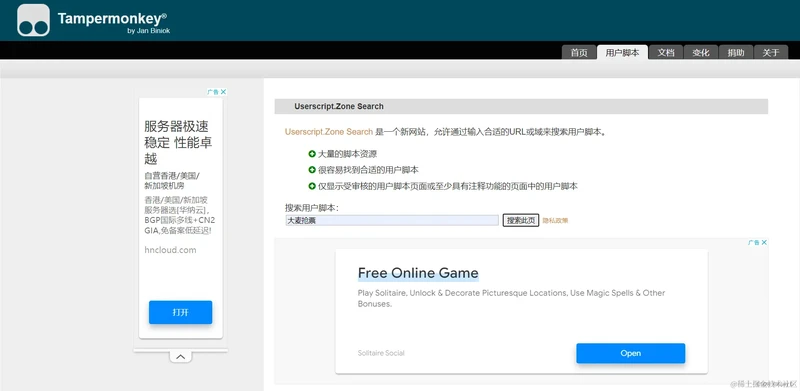The height and width of the screenshot is (391, 800).
Task: Click the 广告 label on bottom ad
Action: (x=754, y=242)
